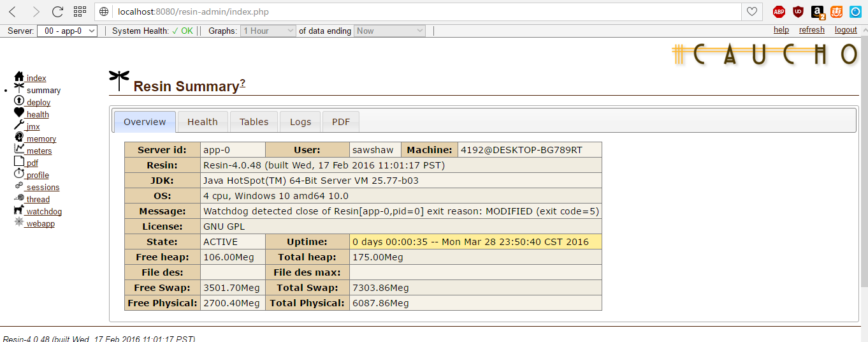Image resolution: width=868 pixels, height=342 pixels.
Task: Click the chart icon beside meters
Action: (x=19, y=149)
